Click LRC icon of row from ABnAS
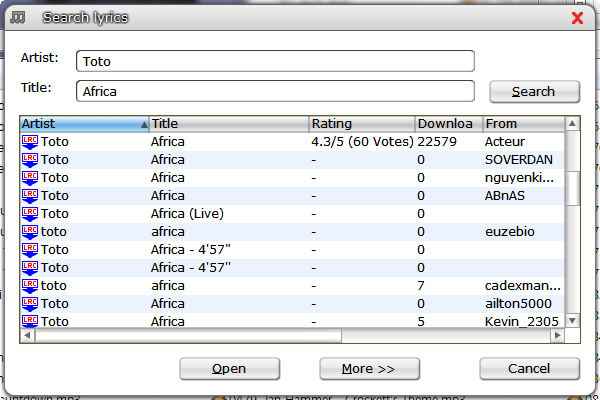 (30, 196)
